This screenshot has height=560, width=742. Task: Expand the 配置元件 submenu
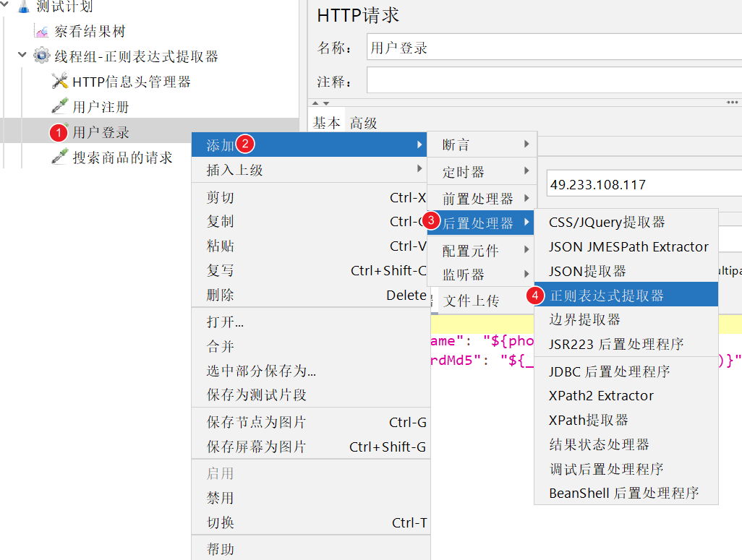coord(482,250)
